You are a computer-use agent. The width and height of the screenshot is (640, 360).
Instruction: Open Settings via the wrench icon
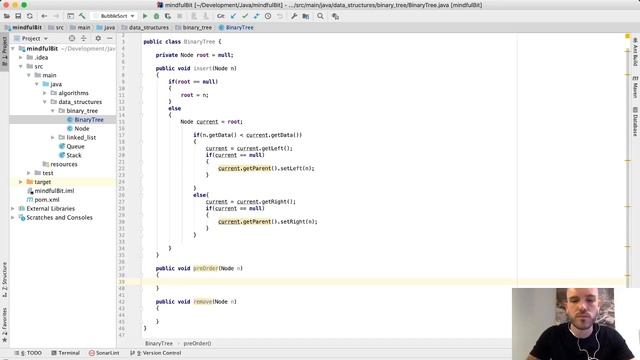pos(294,16)
